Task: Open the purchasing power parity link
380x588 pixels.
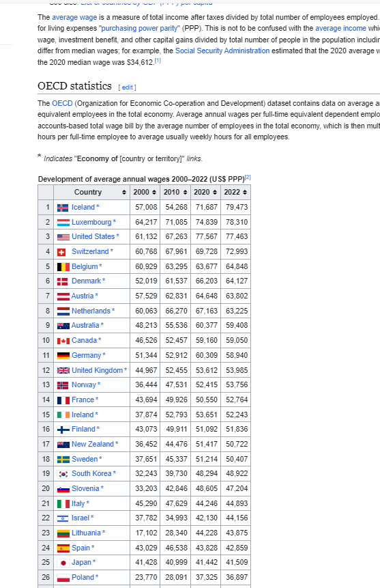Action: coord(139,29)
